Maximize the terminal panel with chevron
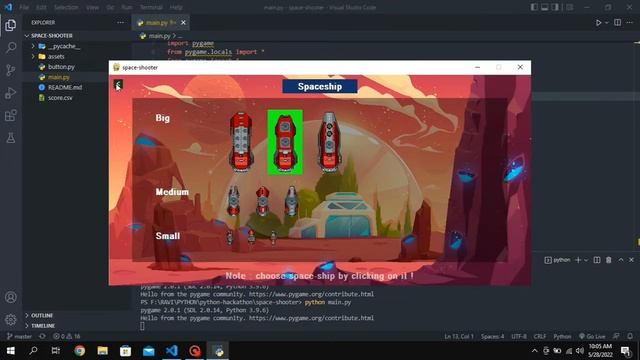The height and width of the screenshot is (360, 640). [x=621, y=260]
